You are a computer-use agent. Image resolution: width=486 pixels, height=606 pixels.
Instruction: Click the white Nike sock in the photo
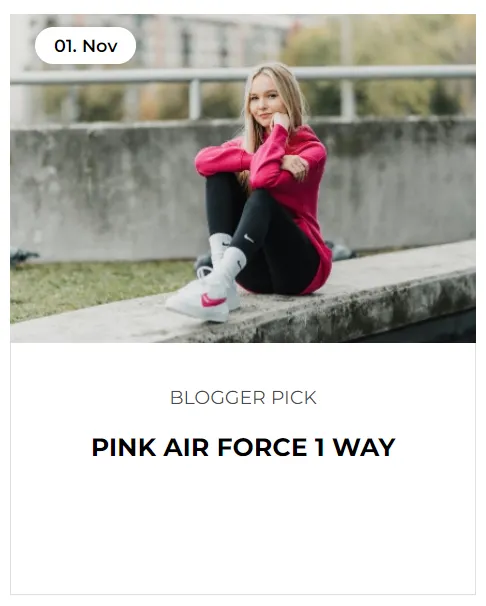click(234, 263)
